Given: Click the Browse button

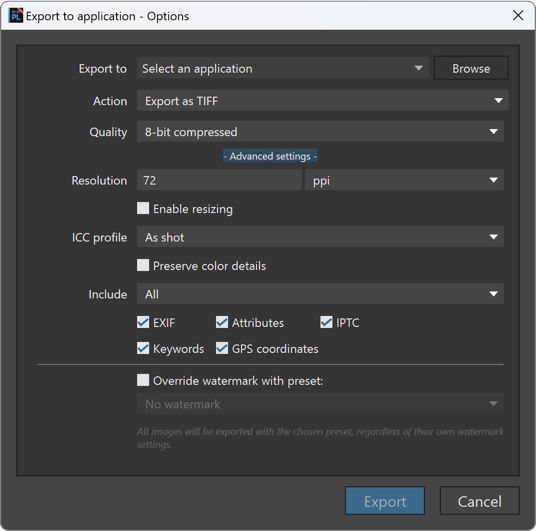Looking at the screenshot, I should coord(471,68).
